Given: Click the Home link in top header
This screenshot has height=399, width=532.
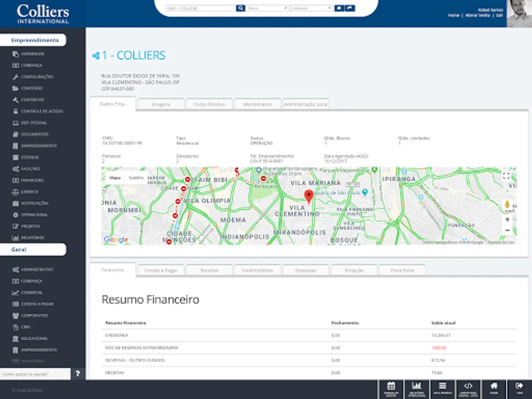Looking at the screenshot, I should point(453,15).
